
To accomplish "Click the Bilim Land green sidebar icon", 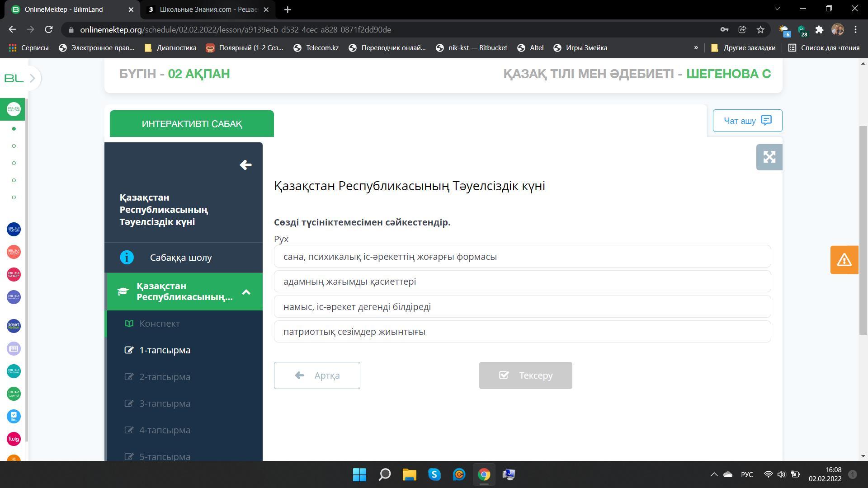I will point(14,394).
